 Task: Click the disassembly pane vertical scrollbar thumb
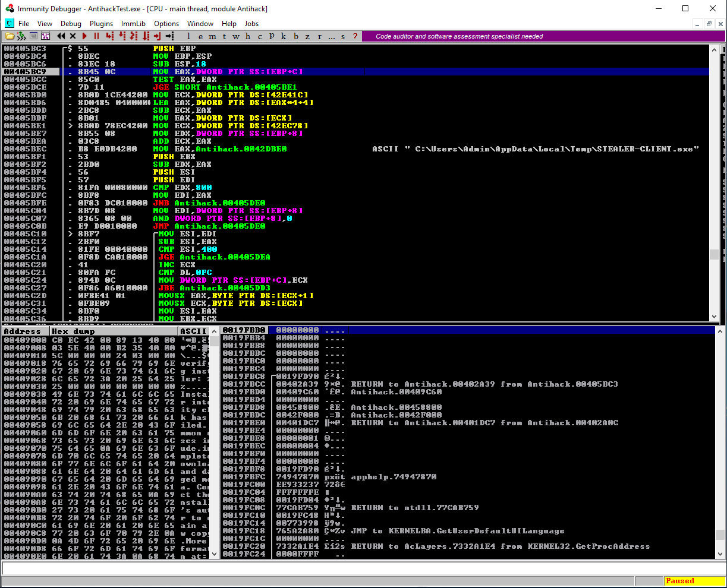tap(714, 254)
